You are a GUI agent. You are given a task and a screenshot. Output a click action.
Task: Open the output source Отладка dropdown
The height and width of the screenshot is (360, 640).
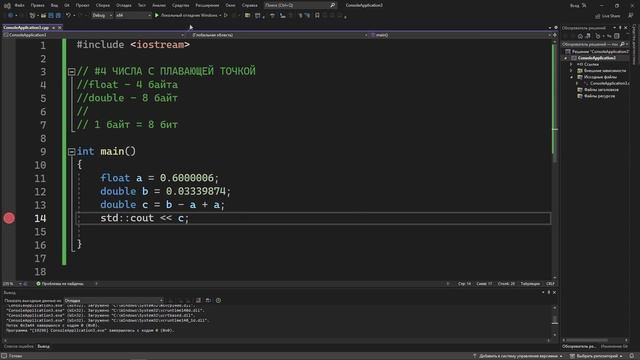[x=113, y=300]
